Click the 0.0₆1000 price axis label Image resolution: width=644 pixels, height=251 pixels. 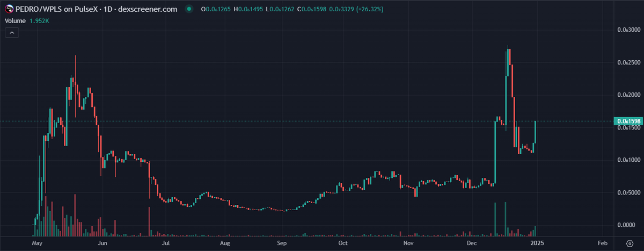(x=629, y=160)
